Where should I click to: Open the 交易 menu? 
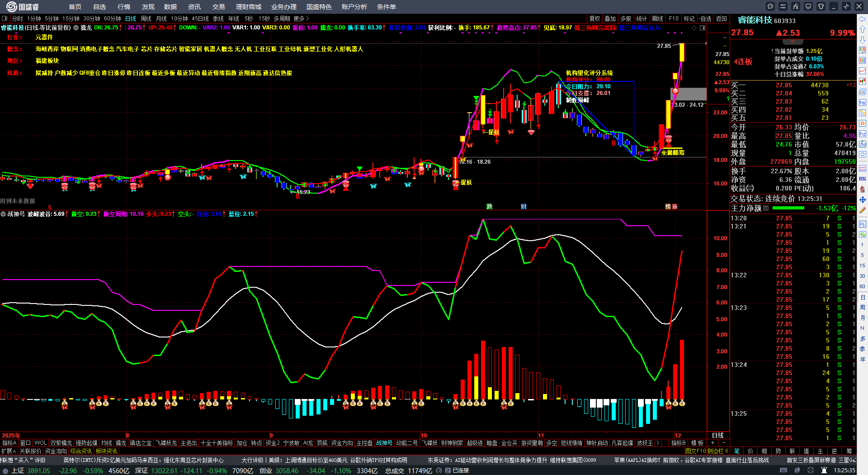[x=218, y=7]
